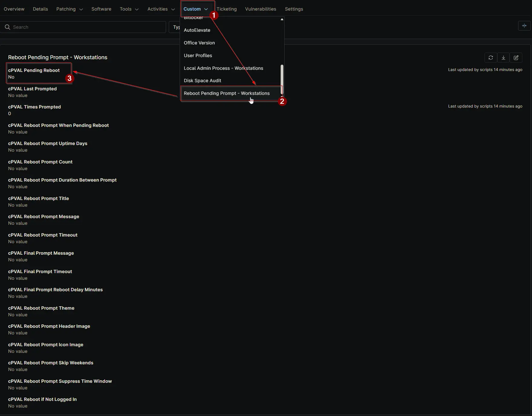Switch to the Vulnerabilities tab
532x416 pixels.
[260, 9]
